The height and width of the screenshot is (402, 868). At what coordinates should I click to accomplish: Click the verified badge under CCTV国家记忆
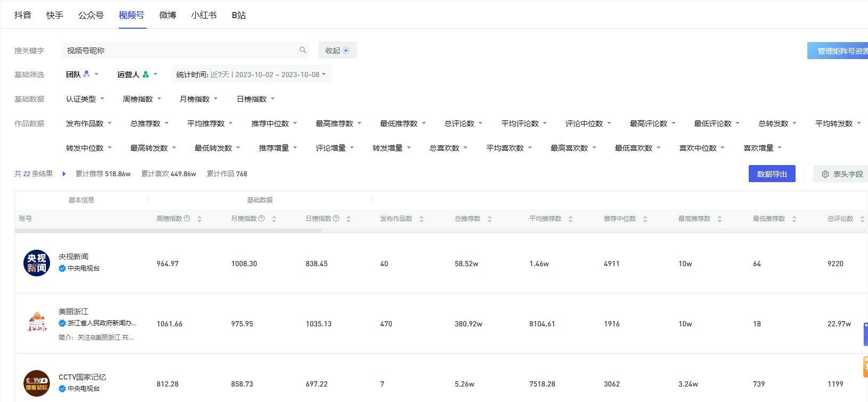tap(62, 389)
